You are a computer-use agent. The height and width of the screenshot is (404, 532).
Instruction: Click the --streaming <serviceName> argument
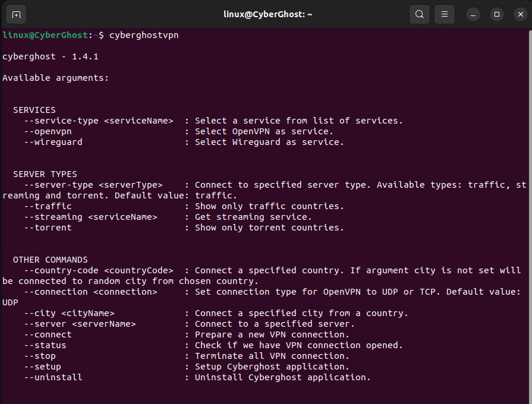[x=90, y=217]
